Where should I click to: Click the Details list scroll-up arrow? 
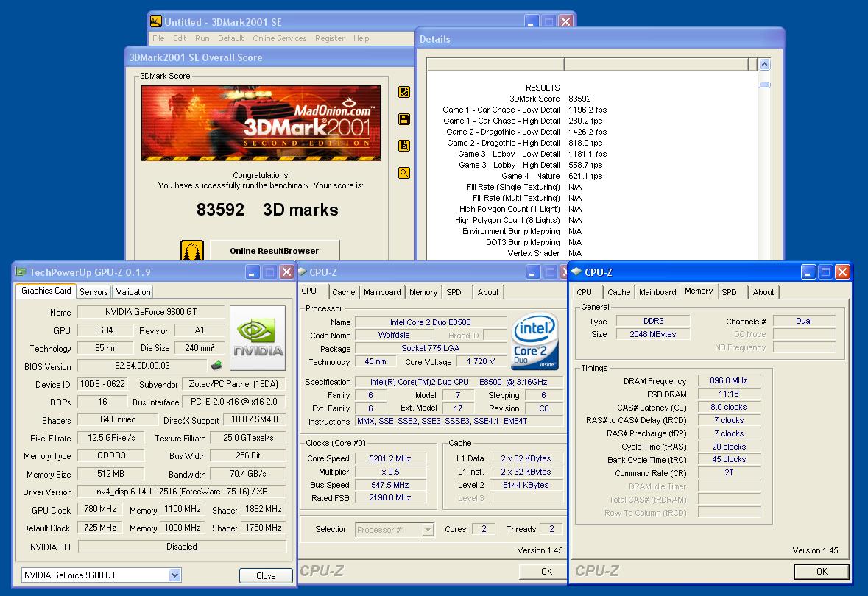pyautogui.click(x=764, y=64)
